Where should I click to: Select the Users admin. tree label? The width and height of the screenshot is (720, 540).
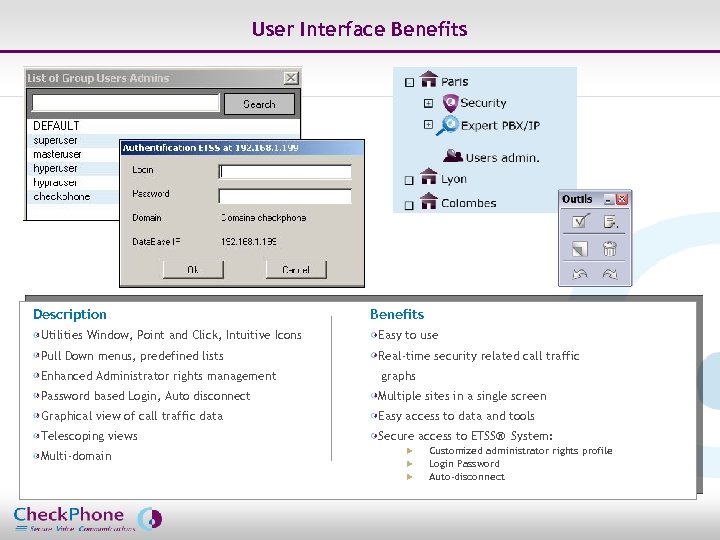coord(502,158)
